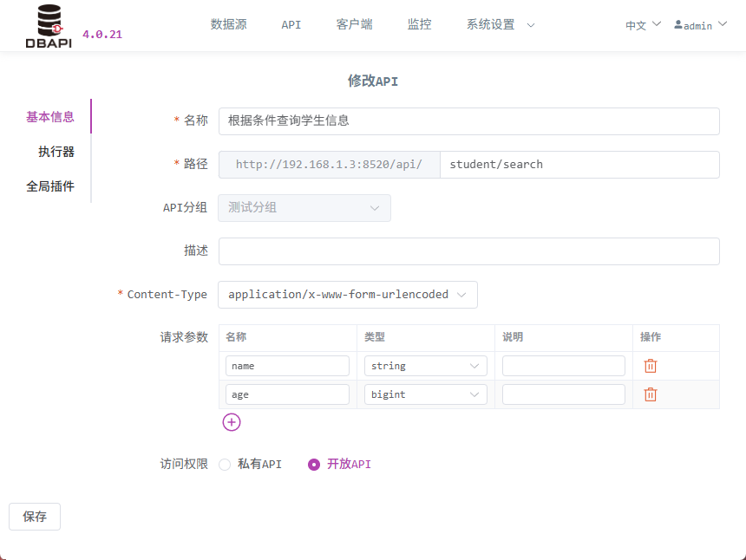Click the 保存 button

(x=35, y=517)
